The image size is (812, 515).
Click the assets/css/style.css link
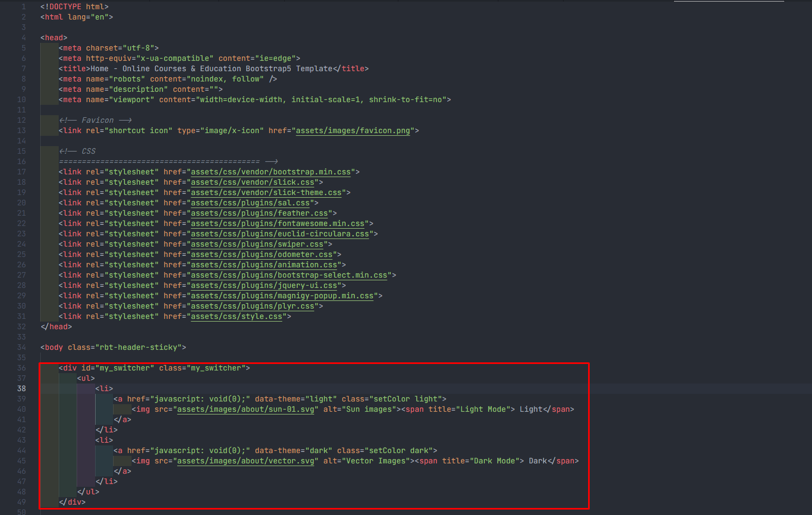coord(236,317)
